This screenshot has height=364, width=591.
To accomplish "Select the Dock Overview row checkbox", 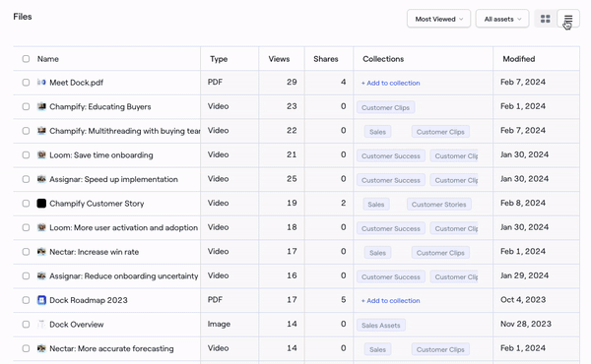I will (x=26, y=324).
